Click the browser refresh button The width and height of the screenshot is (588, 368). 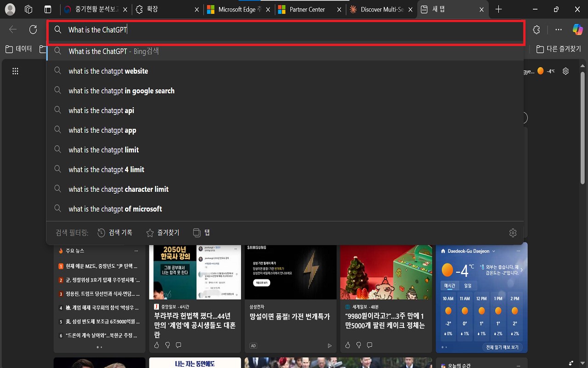(x=33, y=30)
